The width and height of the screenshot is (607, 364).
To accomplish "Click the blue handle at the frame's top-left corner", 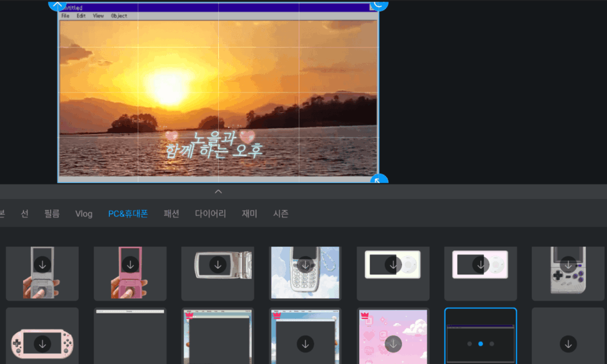I will 57,4.
